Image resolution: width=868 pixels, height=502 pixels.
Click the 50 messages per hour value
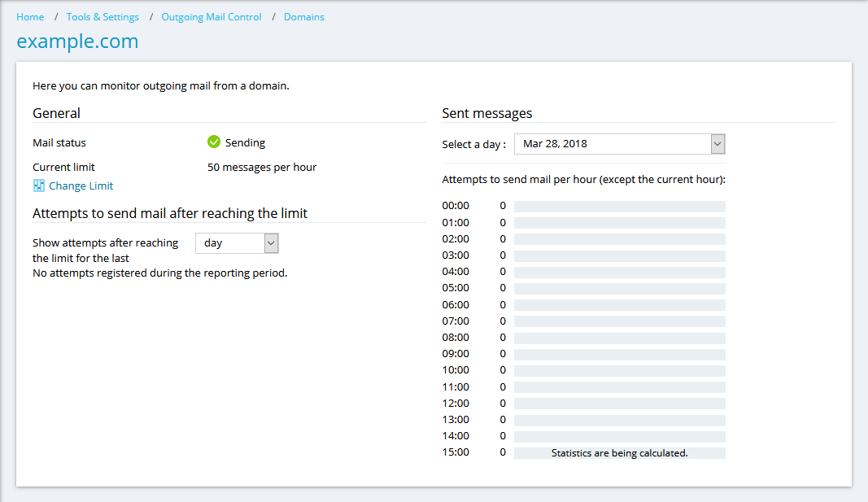(x=262, y=167)
